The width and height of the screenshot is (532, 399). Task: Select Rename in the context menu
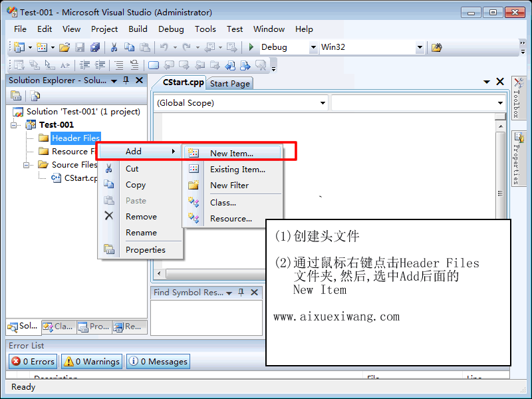pyautogui.click(x=141, y=233)
